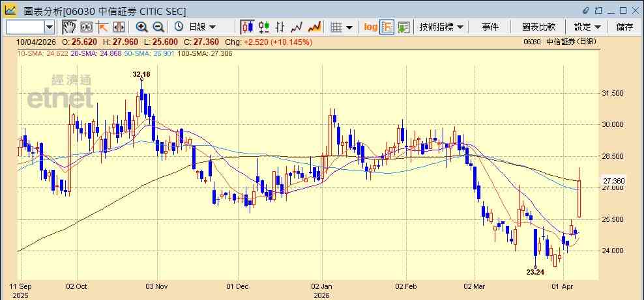Click the attachment paperclip icon in title bar

point(586,10)
